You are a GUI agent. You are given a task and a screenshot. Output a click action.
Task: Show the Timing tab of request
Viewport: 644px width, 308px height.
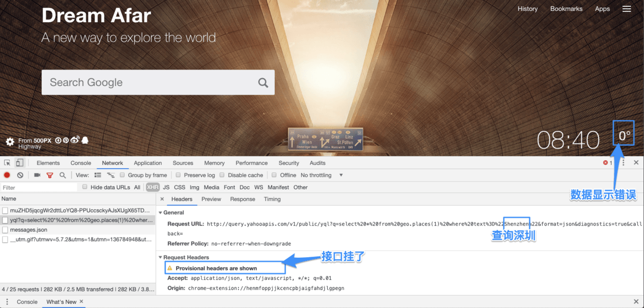(272, 199)
